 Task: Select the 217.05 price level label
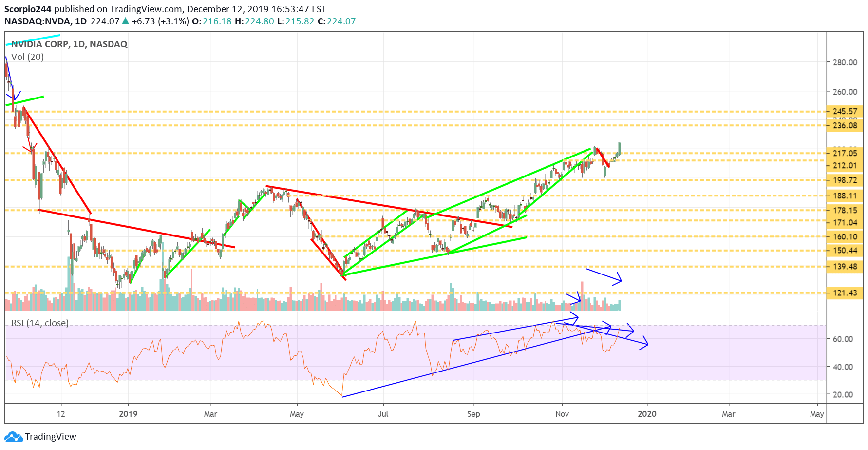845,153
